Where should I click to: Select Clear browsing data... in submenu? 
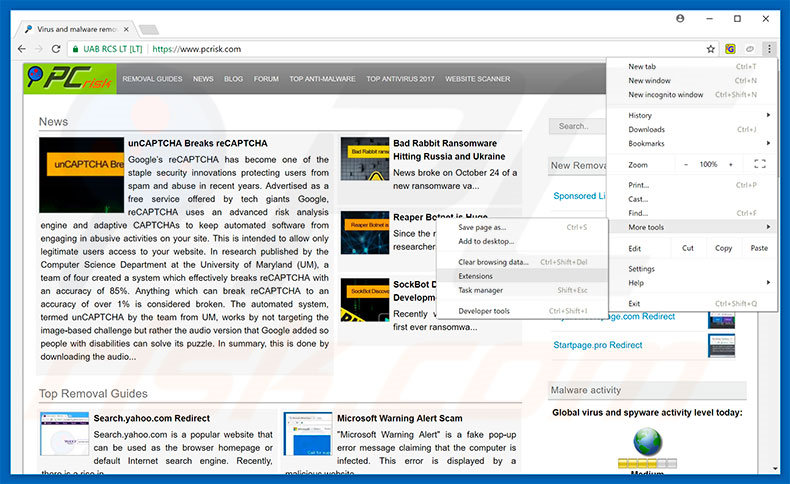pyautogui.click(x=522, y=262)
